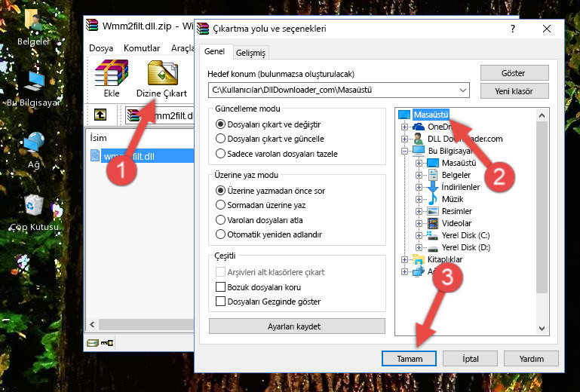Select the Bu Bilgisayar desktop icon
The height and width of the screenshot is (392, 580).
(x=33, y=88)
